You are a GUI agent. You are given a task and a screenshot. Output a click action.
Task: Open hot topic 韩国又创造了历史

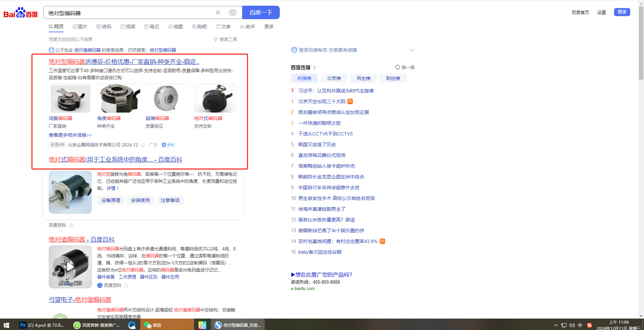pos(317,145)
